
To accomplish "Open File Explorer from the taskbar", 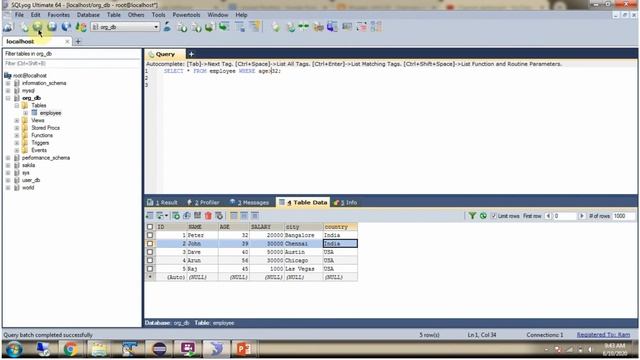I will click(x=99, y=349).
